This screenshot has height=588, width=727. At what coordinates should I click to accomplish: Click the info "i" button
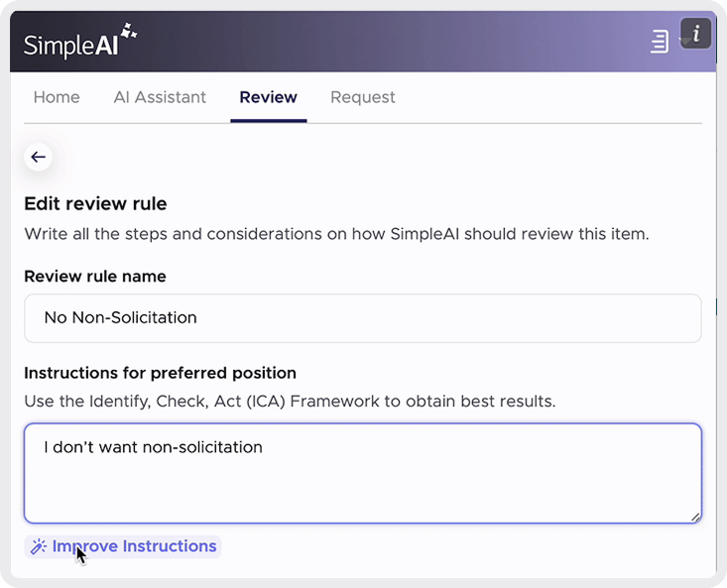(x=695, y=34)
